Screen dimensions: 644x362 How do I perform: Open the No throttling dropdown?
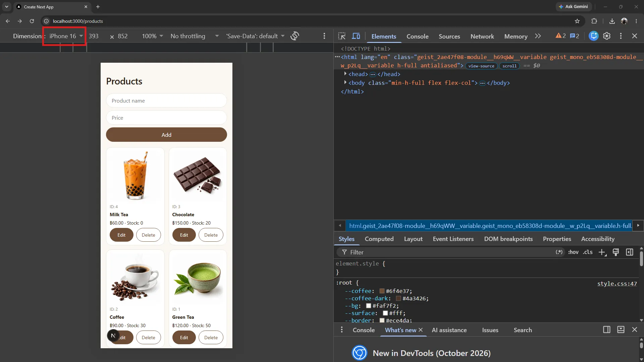[x=195, y=36]
